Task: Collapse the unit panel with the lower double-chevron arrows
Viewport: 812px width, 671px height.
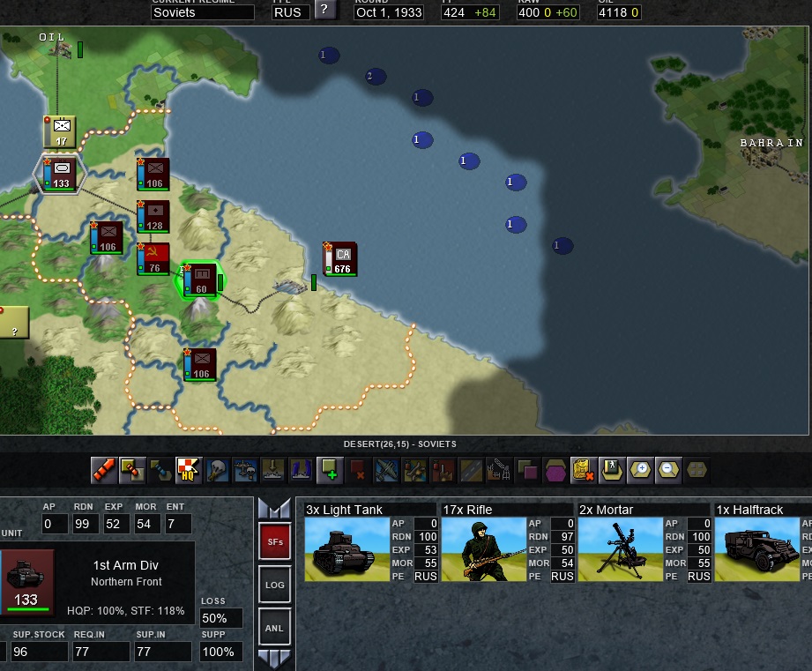Action: (x=276, y=656)
